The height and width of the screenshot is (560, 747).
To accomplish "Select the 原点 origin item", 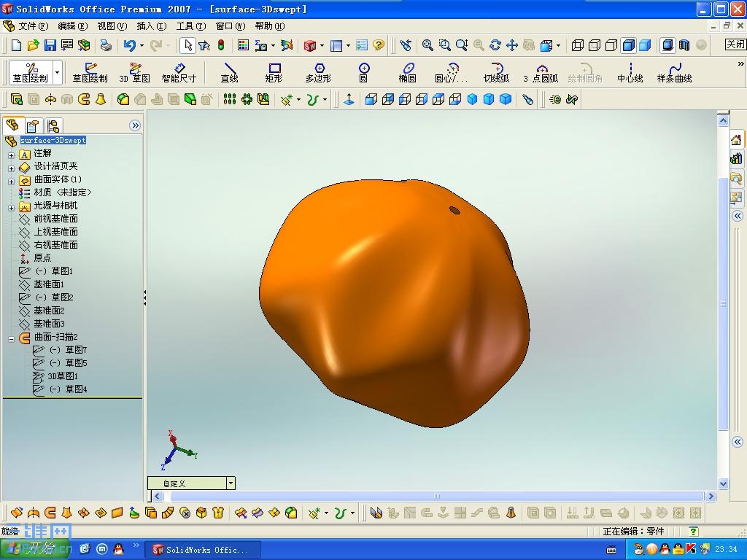I will pos(42,257).
